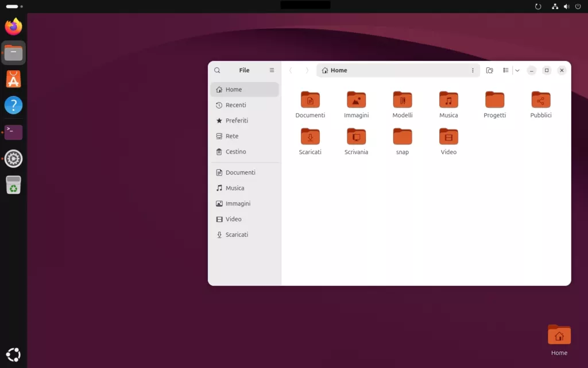Open the path bar three-dot menu
The image size is (588, 368).
click(473, 70)
